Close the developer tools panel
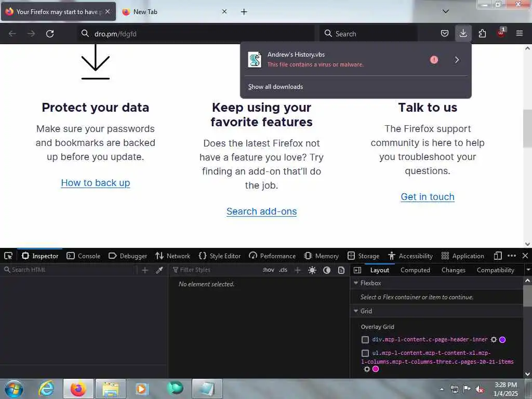This screenshot has width=532, height=399. pyautogui.click(x=525, y=256)
